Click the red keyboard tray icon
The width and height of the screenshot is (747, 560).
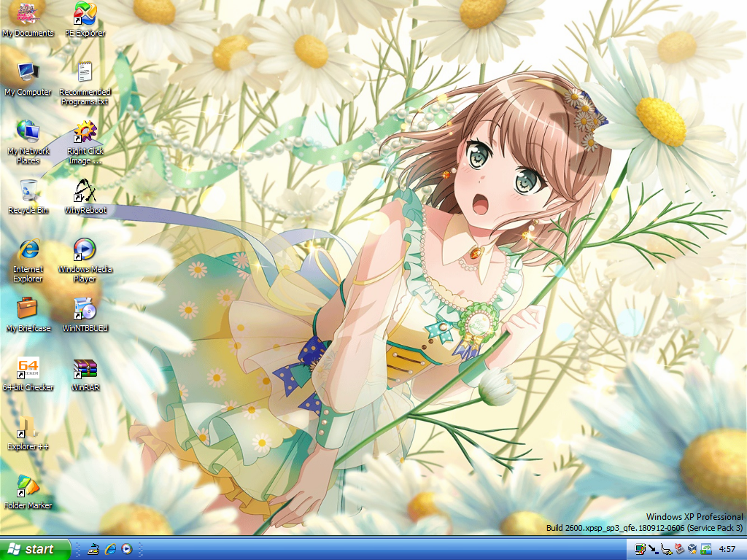679,550
